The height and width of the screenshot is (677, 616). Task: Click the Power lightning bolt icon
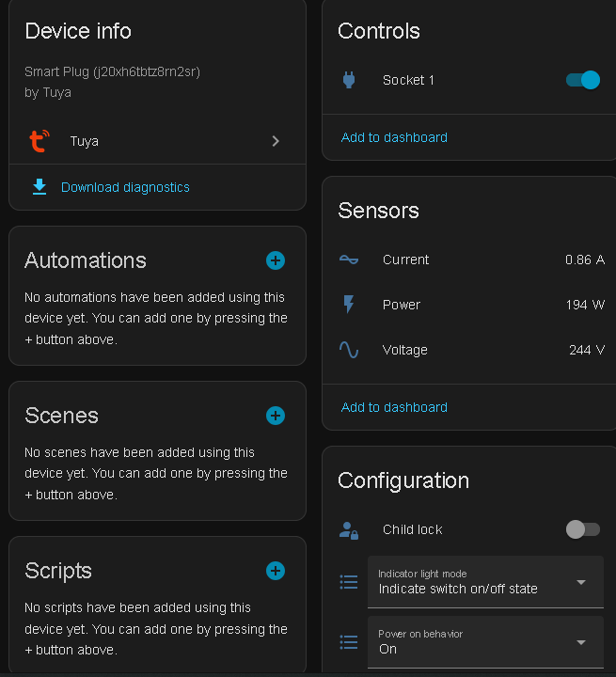click(349, 305)
